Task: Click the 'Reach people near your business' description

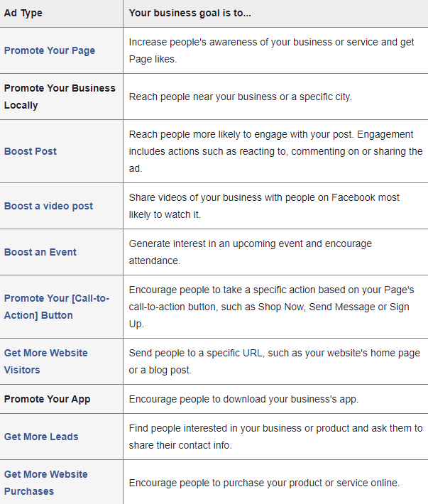Action: click(x=241, y=97)
